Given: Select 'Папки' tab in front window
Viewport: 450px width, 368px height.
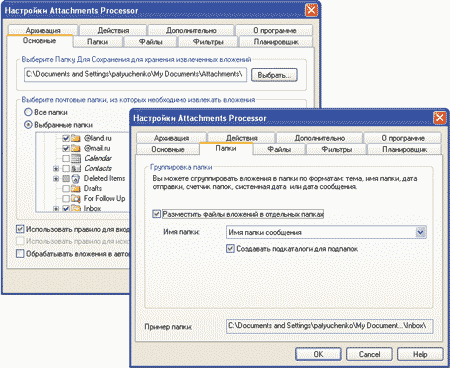Looking at the screenshot, I should click(226, 148).
